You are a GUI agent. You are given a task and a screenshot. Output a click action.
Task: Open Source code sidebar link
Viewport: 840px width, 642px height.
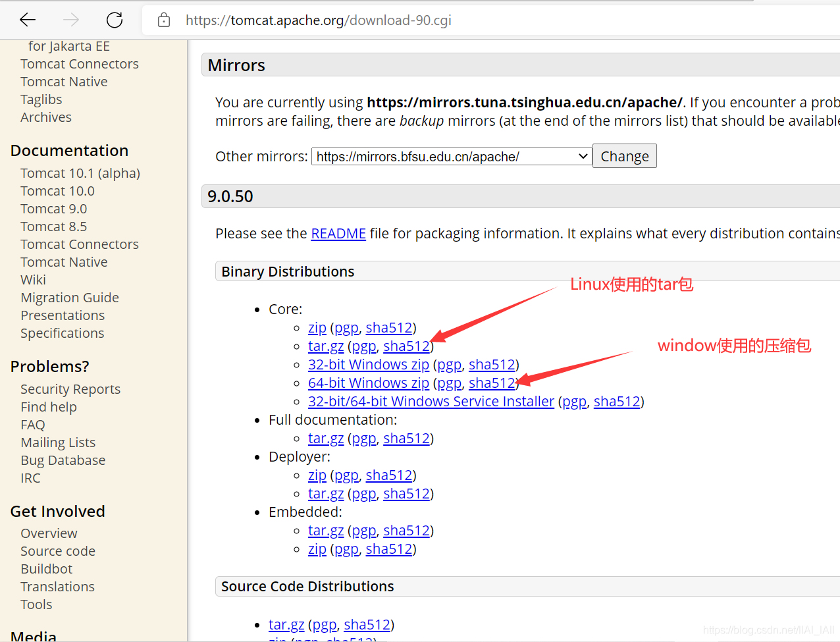(x=58, y=551)
